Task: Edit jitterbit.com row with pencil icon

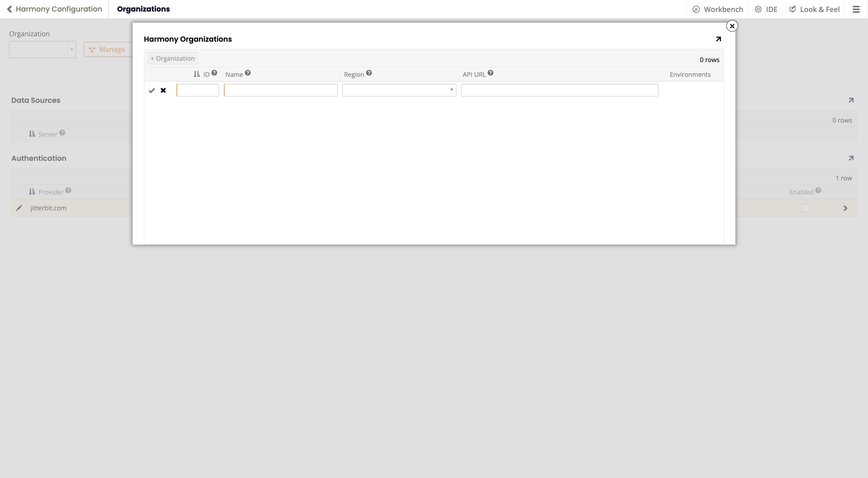Action: tap(19, 208)
